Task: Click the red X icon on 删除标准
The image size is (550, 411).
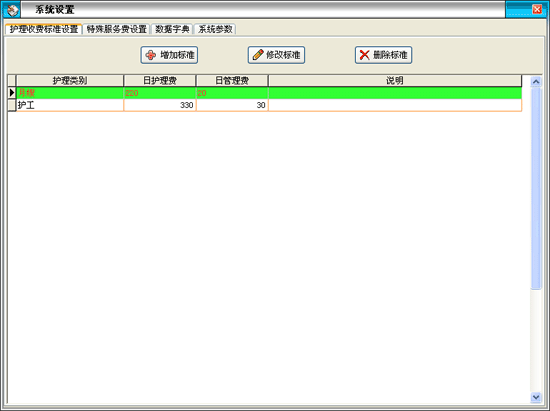Action: click(x=365, y=55)
